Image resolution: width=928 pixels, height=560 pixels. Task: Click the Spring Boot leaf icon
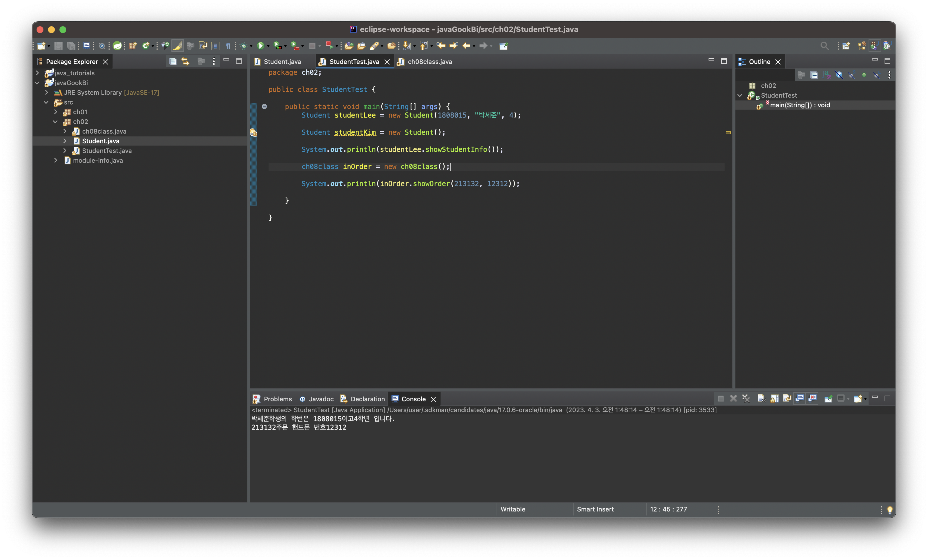117,46
